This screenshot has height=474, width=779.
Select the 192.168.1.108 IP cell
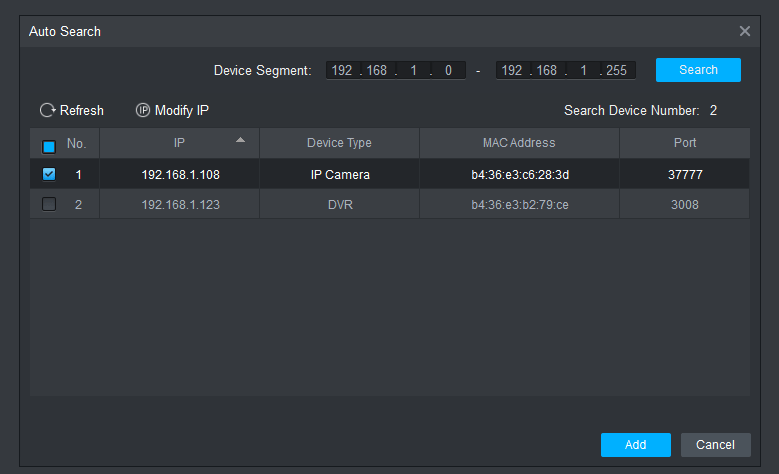[x=180, y=175]
